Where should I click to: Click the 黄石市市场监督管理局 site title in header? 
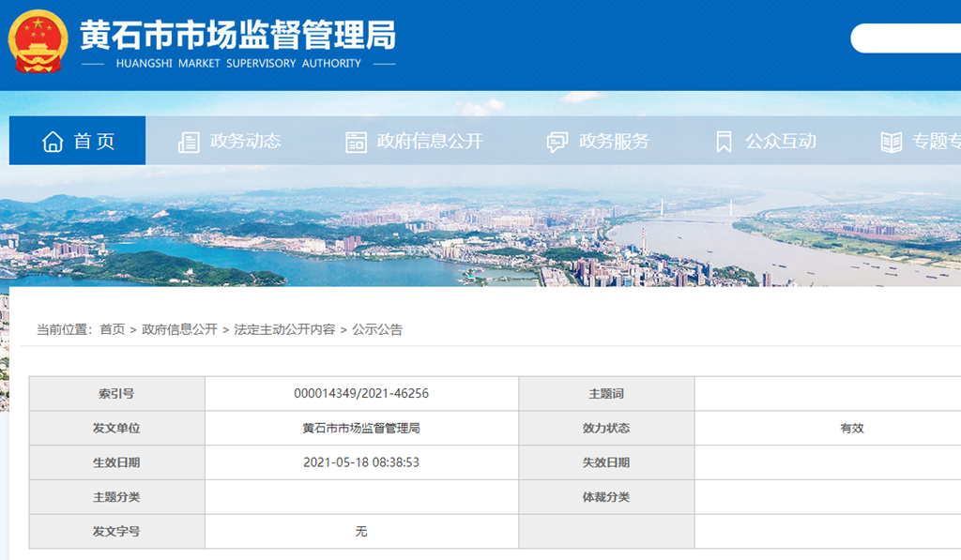(237, 37)
